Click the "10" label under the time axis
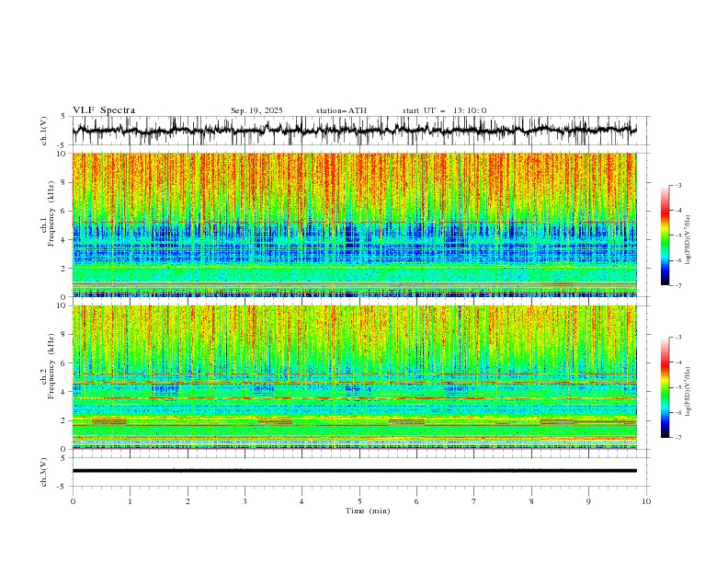The width and height of the screenshot is (728, 563). [x=646, y=501]
